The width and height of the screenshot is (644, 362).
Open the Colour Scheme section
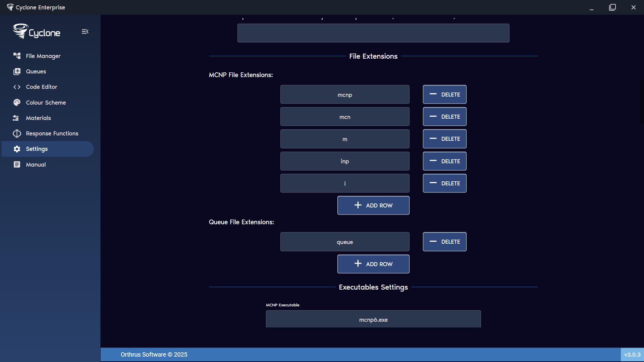(x=46, y=103)
